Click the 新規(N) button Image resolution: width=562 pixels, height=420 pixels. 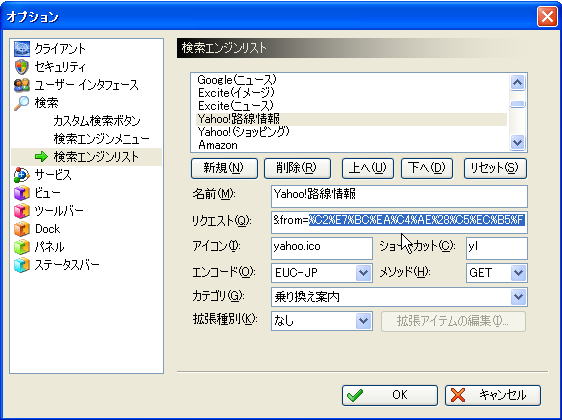click(224, 168)
